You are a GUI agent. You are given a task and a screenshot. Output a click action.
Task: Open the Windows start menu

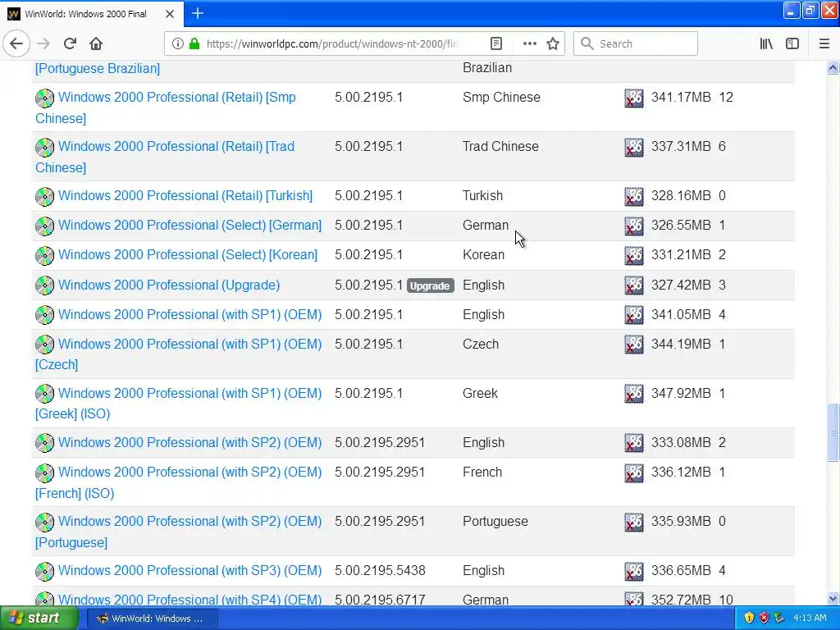[x=39, y=619]
